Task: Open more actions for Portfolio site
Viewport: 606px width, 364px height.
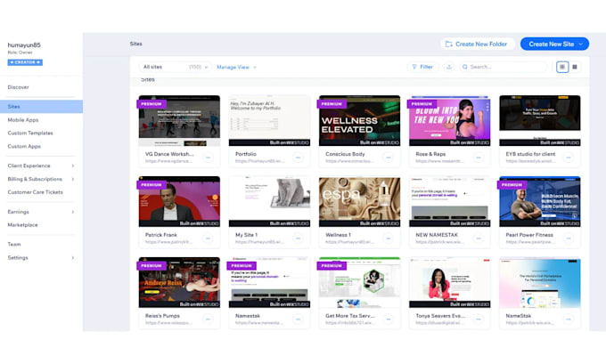Action: tap(298, 158)
